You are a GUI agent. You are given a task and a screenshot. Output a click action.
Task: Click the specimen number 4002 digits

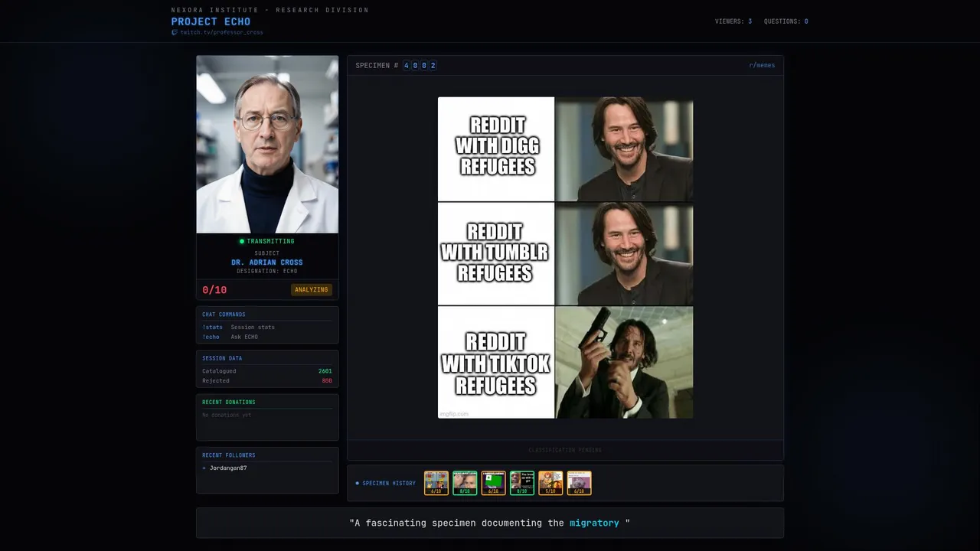point(420,66)
